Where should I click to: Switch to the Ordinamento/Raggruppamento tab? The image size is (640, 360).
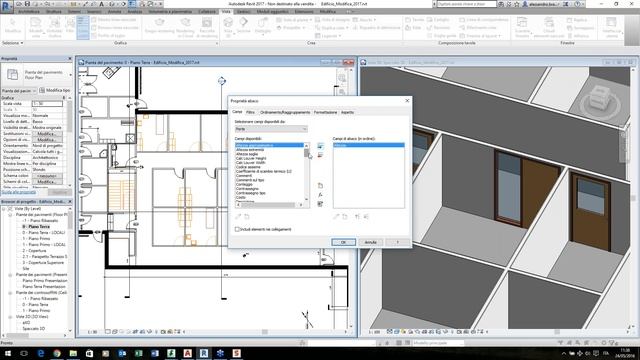pyautogui.click(x=285, y=112)
